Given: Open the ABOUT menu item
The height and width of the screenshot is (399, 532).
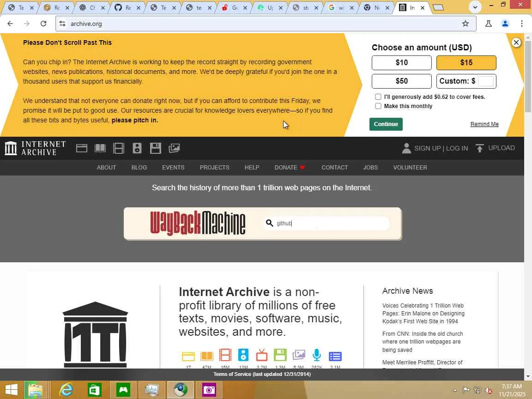Looking at the screenshot, I should tap(106, 167).
